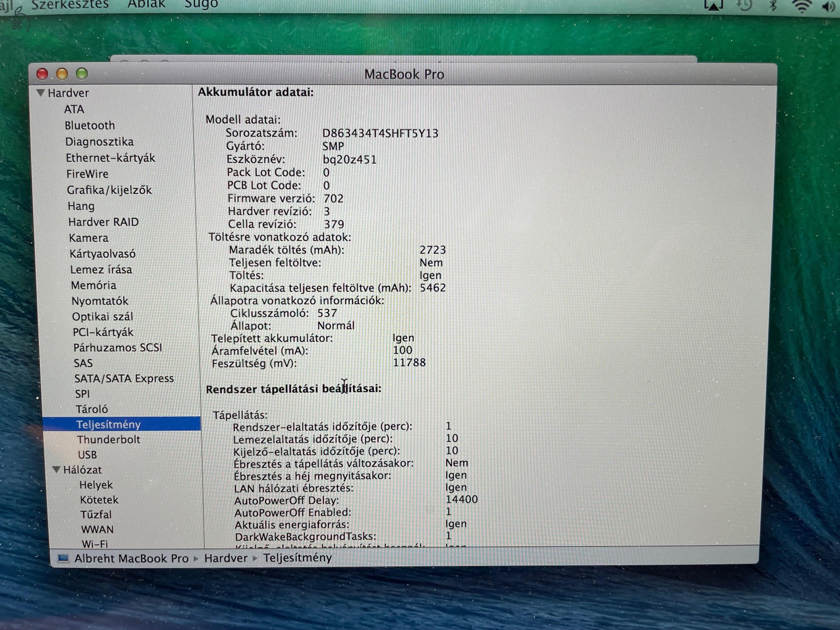Click full charge capacity value 5462
Screen dimensions: 840x630
click(x=433, y=287)
